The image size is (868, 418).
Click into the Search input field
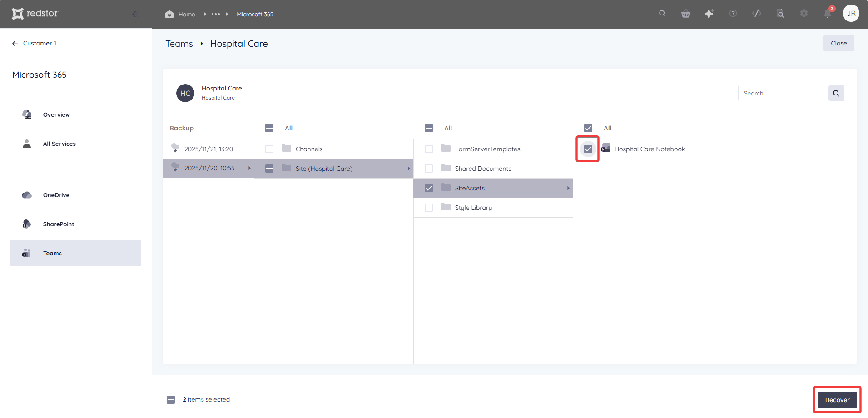coord(783,93)
